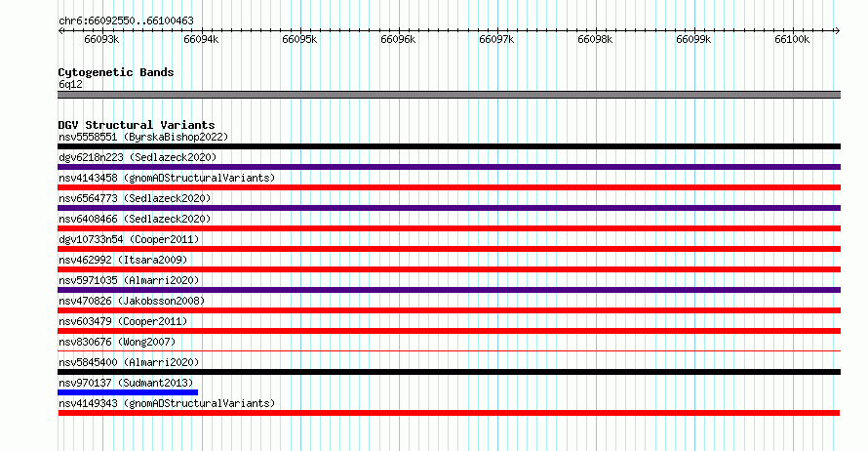Click the 66097k ruler tick label

(496, 40)
